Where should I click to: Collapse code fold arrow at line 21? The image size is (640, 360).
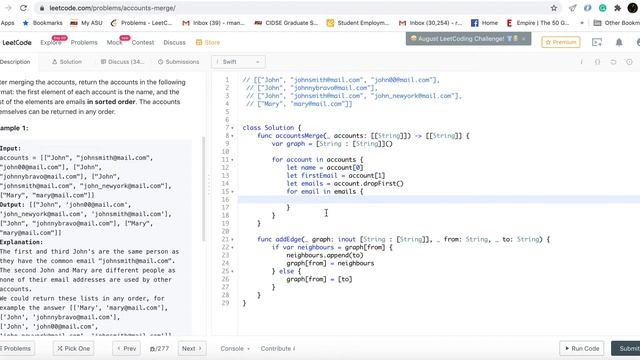233,240
